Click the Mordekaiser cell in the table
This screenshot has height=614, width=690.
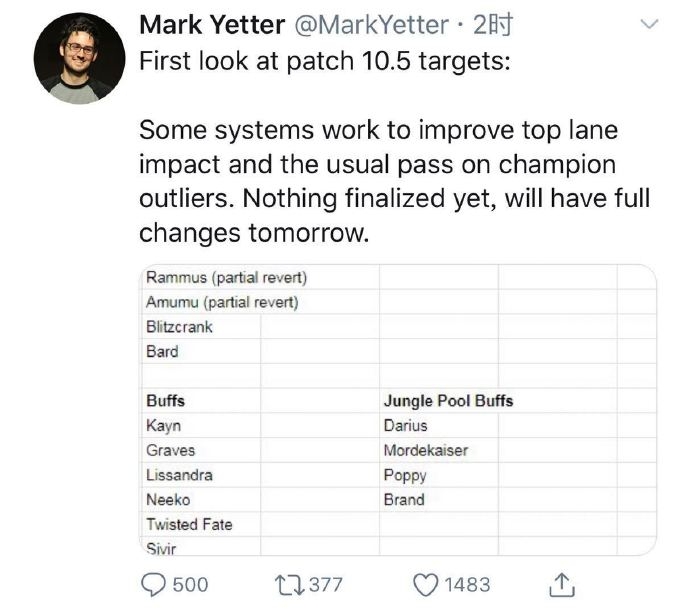[x=426, y=450]
